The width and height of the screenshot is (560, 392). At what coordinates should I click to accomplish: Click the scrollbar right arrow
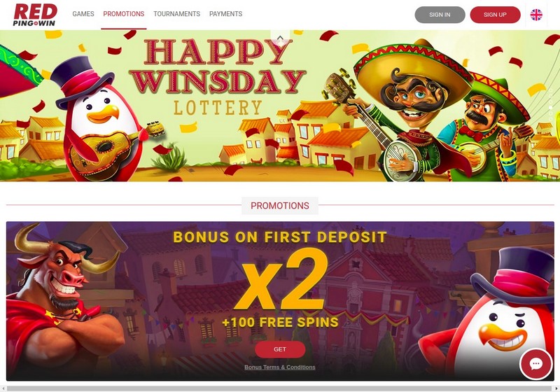pyautogui.click(x=556, y=388)
